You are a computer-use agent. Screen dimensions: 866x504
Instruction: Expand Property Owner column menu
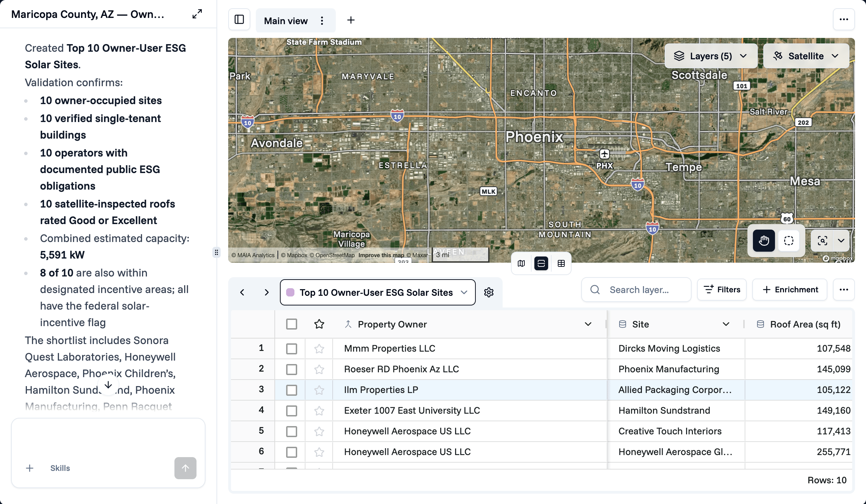click(x=588, y=324)
